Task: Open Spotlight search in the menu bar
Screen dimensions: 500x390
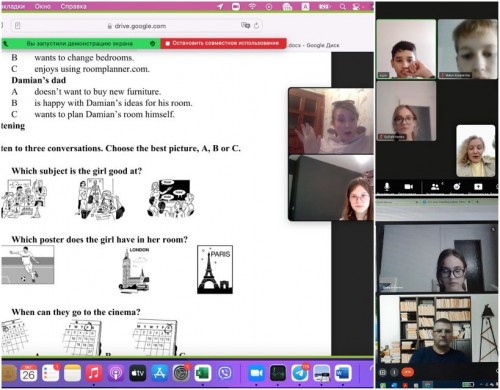Action: click(x=342, y=7)
